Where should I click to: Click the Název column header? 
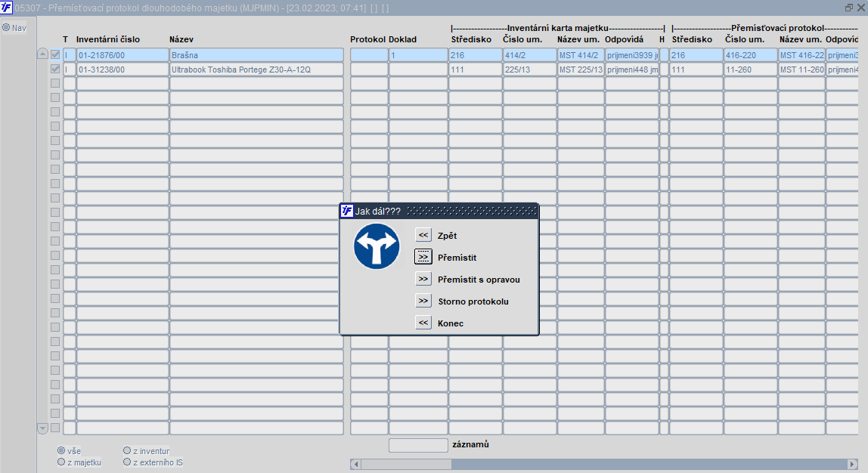click(x=181, y=39)
